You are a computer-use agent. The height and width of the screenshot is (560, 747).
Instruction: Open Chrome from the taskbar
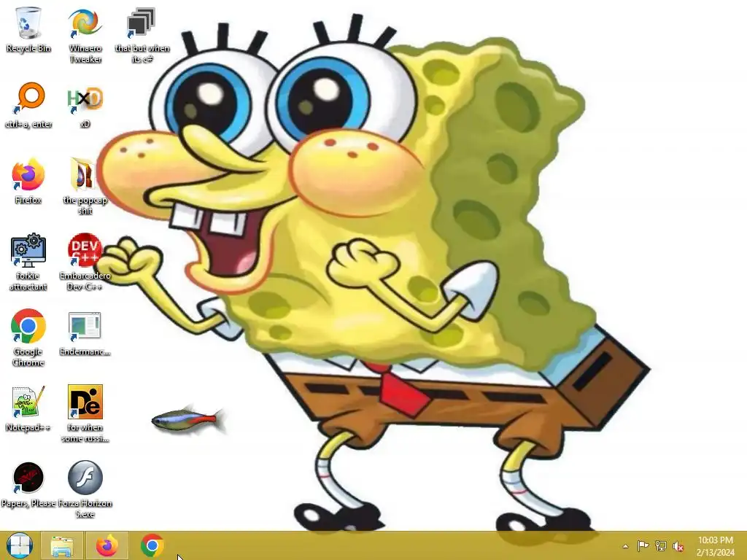coord(152,545)
